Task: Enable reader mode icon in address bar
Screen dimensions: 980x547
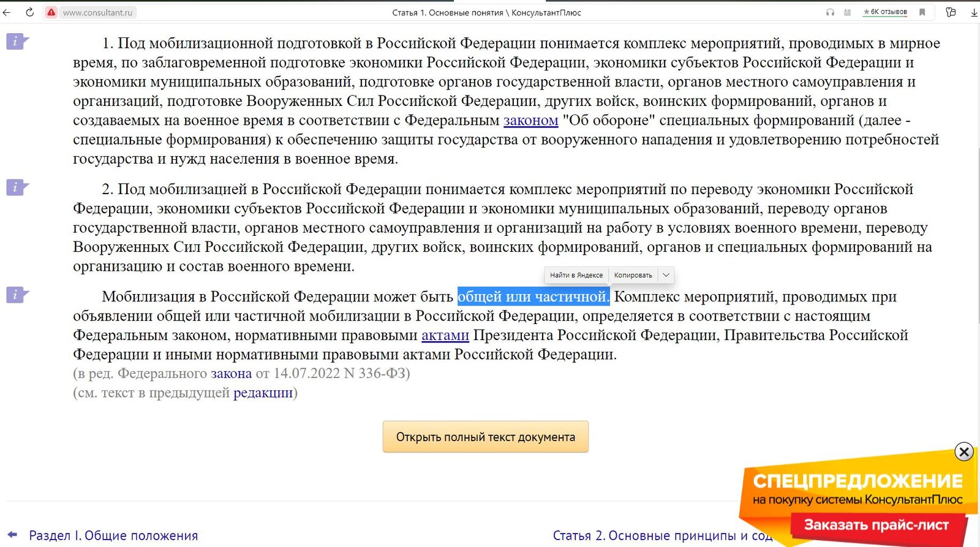Action: point(847,12)
